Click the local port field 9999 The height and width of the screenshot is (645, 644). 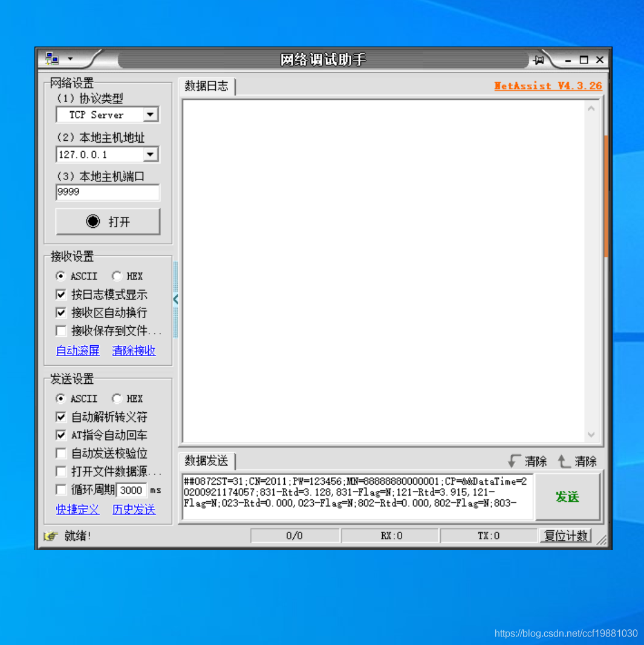(x=108, y=192)
